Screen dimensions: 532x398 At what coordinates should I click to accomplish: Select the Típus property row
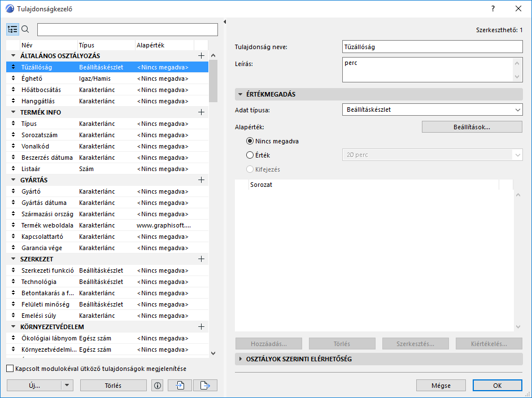tap(107, 124)
